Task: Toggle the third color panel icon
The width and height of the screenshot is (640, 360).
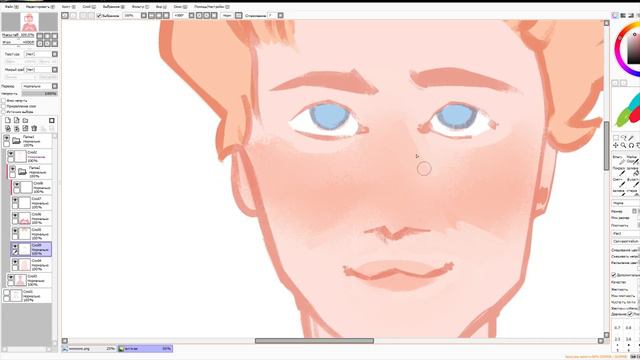Action: coord(631,16)
